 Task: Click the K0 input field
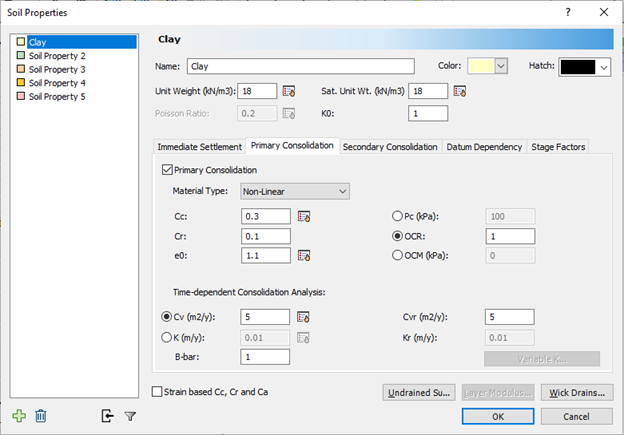pyautogui.click(x=428, y=113)
